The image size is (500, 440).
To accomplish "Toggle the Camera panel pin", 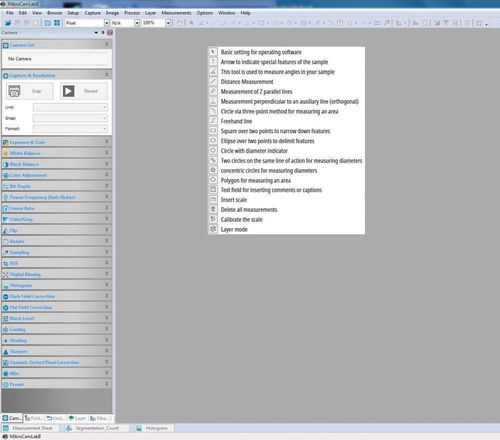I will coord(103,32).
